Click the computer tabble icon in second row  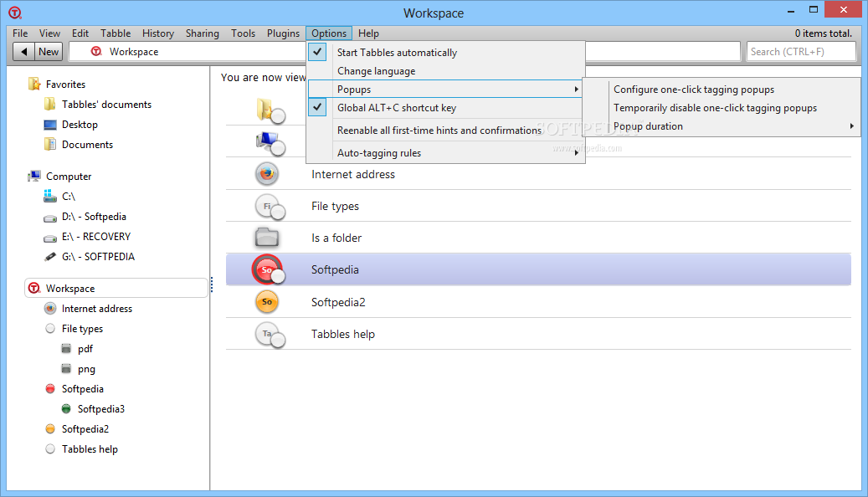pyautogui.click(x=270, y=143)
